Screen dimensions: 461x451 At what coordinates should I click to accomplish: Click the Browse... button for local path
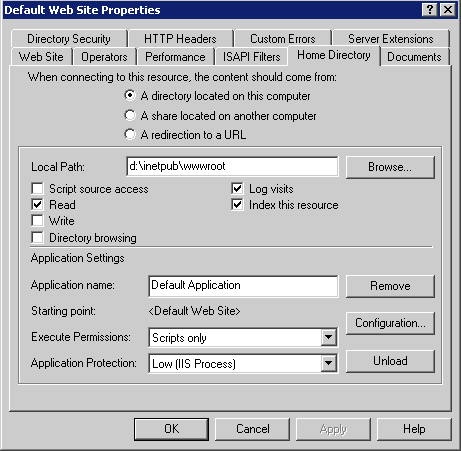(x=390, y=167)
